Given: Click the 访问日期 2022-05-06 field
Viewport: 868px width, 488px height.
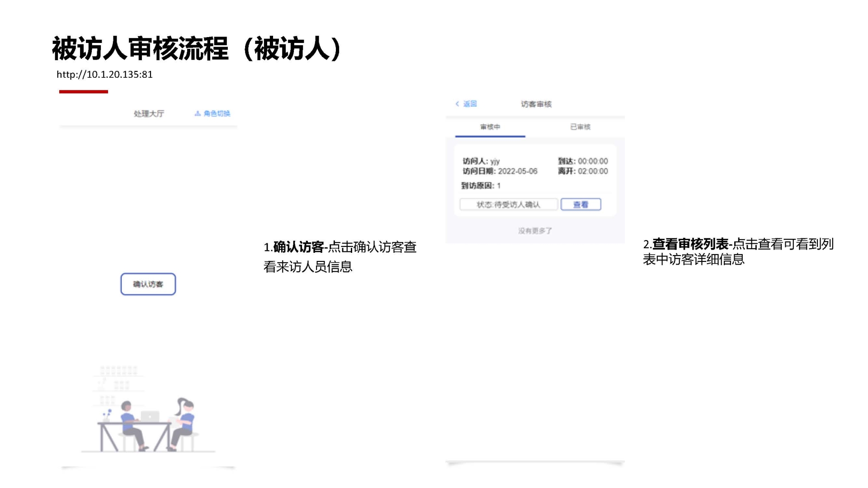Looking at the screenshot, I should click(500, 171).
